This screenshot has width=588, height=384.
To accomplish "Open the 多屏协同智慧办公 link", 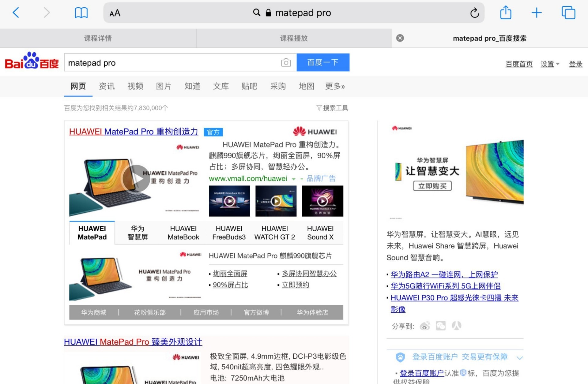I will coord(309,274).
